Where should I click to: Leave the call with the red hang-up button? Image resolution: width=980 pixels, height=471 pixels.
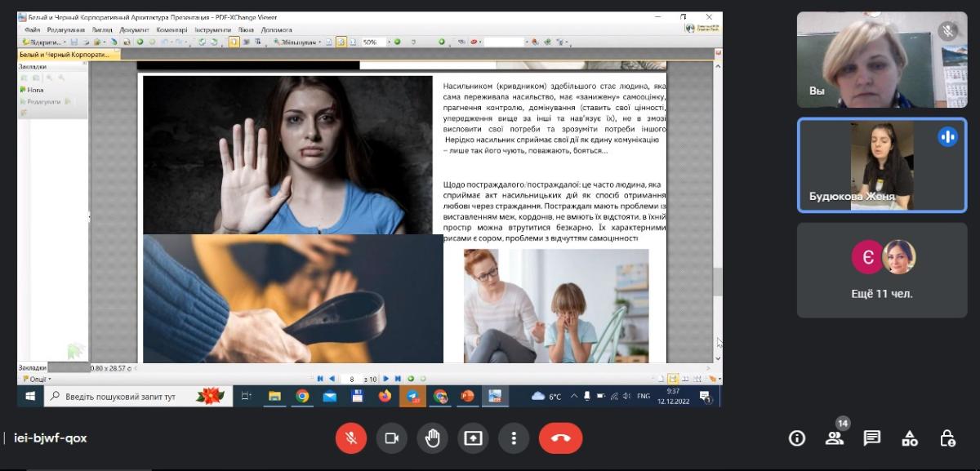tap(560, 438)
